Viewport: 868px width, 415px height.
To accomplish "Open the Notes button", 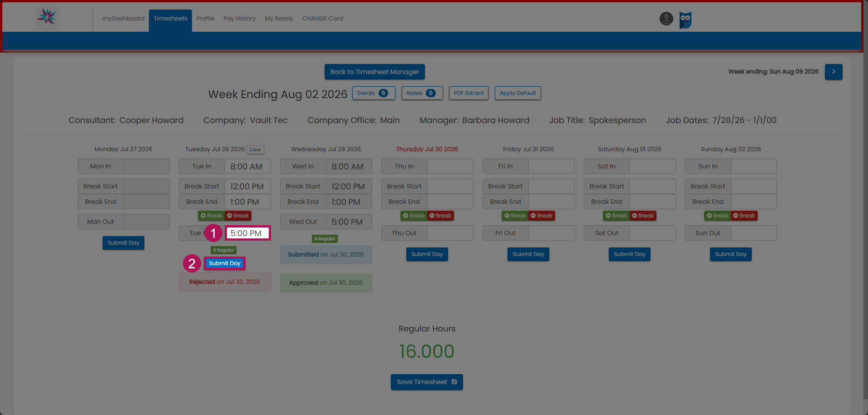I will [422, 93].
